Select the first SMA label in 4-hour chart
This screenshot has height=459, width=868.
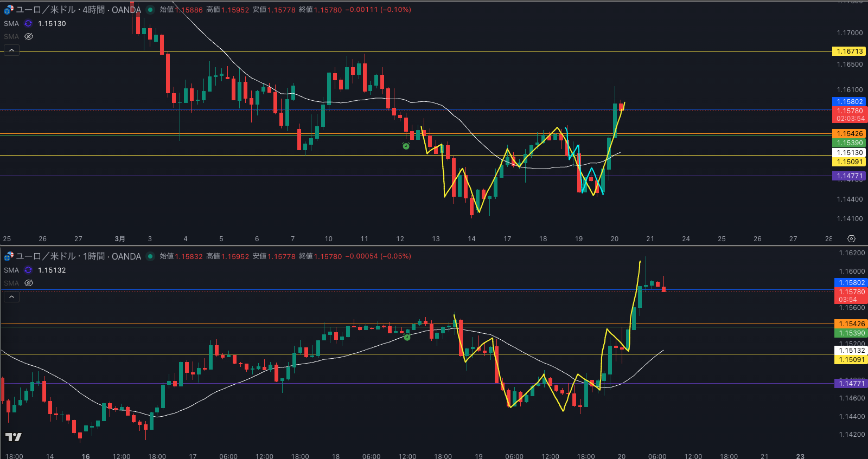(11, 23)
